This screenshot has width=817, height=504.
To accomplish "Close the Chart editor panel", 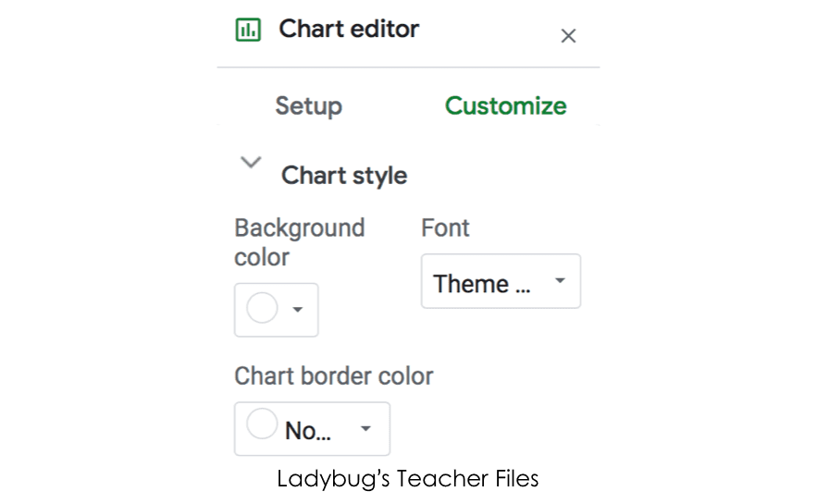I will click(568, 36).
